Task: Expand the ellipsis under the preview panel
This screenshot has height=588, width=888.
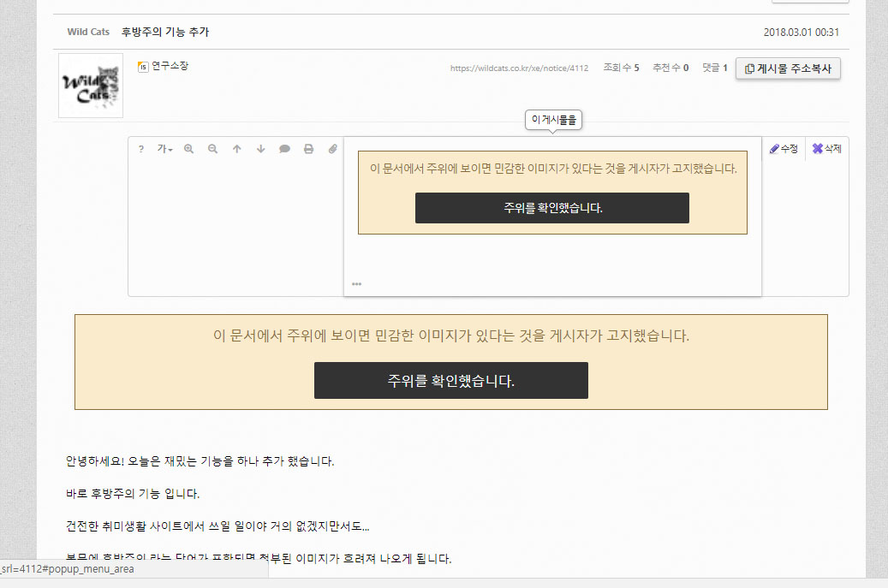Action: point(357,283)
